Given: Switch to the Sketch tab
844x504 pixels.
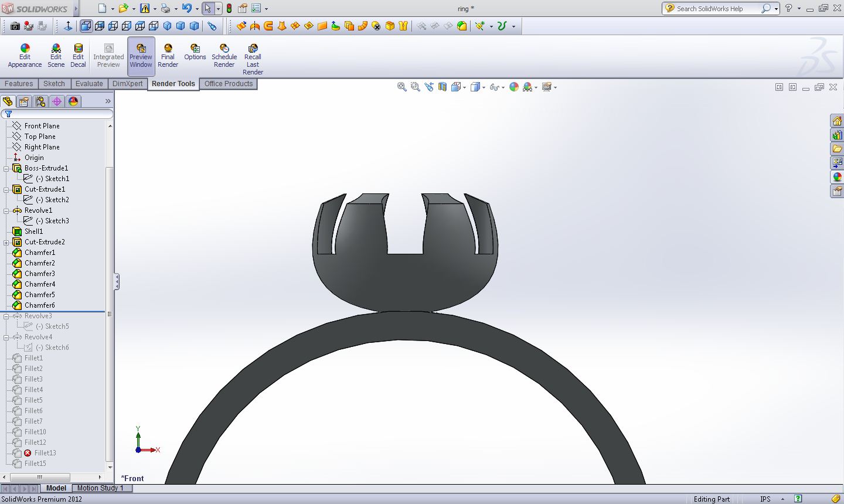Looking at the screenshot, I should pyautogui.click(x=54, y=84).
